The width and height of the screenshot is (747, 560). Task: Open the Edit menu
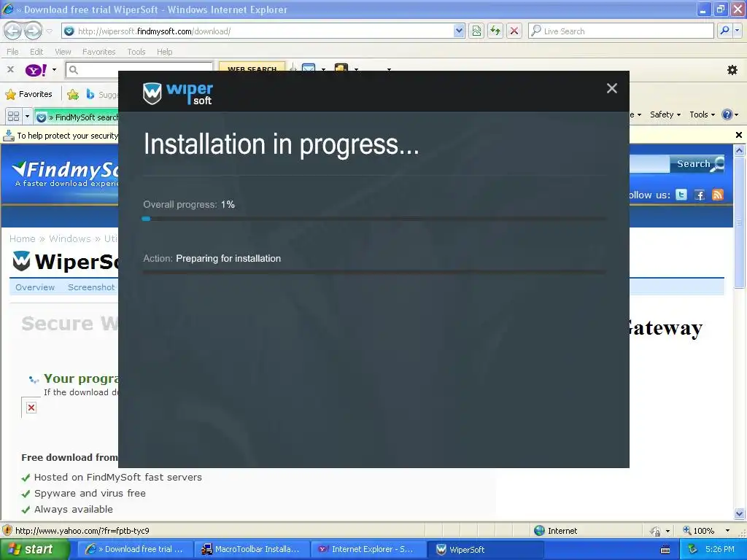pos(36,52)
